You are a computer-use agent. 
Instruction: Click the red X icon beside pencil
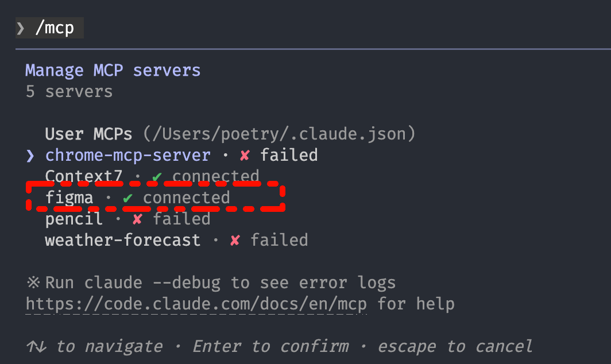137,219
